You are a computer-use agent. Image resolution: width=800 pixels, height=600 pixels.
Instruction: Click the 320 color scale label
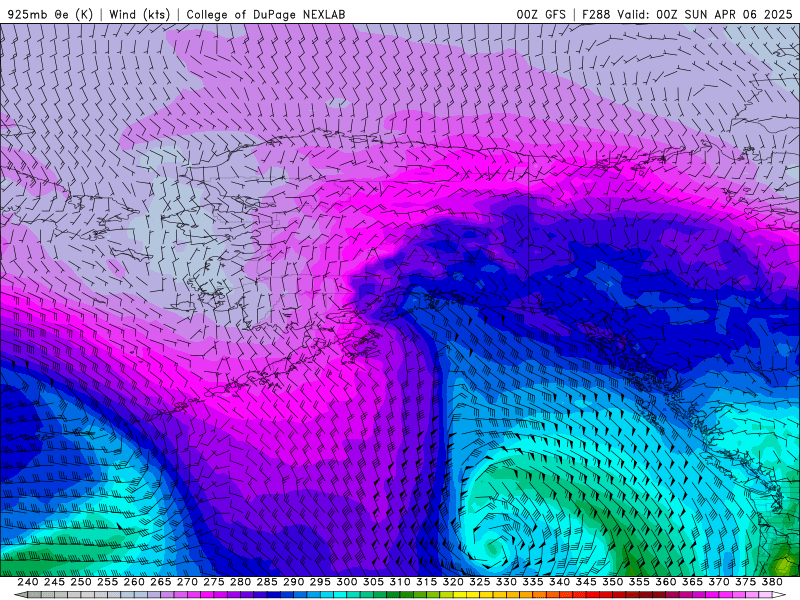(453, 582)
